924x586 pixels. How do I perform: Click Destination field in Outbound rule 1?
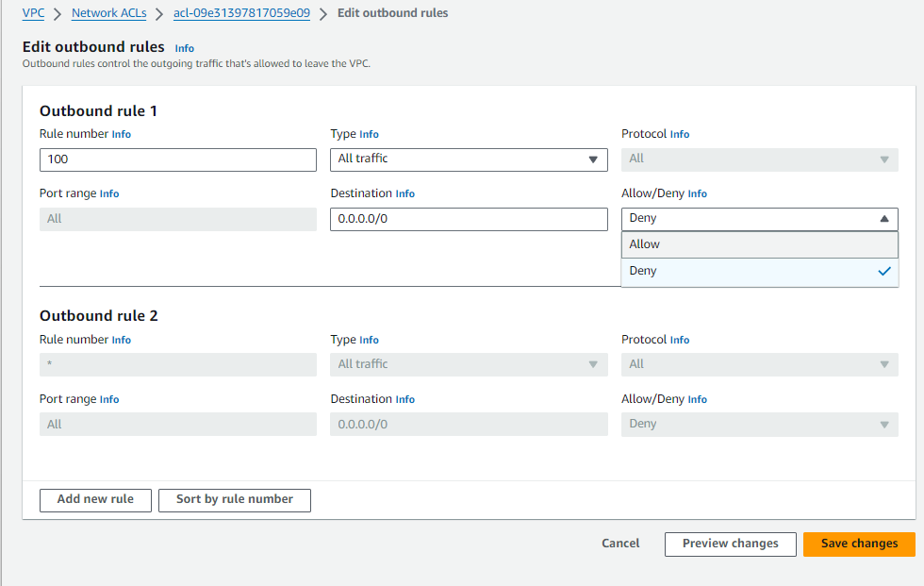[x=469, y=219]
